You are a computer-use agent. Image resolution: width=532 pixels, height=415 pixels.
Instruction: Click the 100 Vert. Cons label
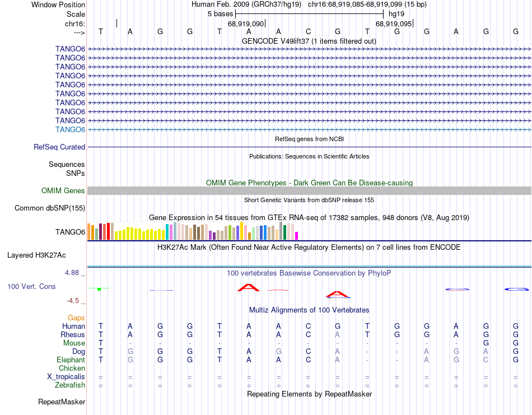point(31,286)
